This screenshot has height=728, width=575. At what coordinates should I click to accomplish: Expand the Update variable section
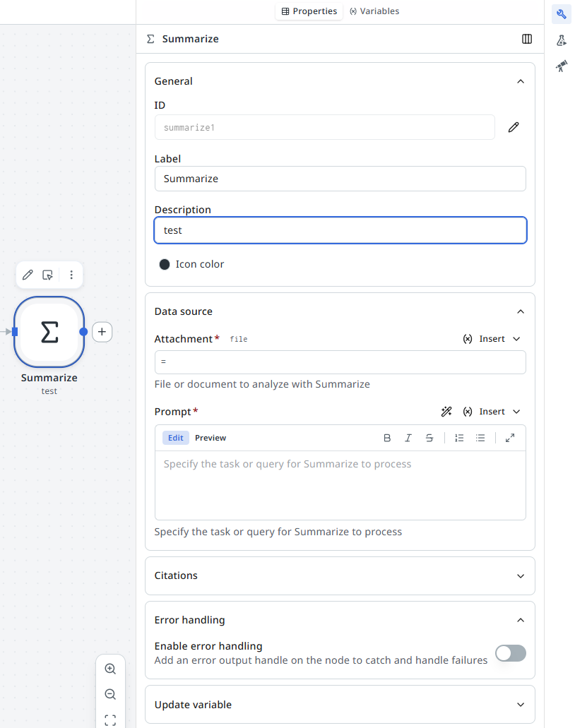521,705
